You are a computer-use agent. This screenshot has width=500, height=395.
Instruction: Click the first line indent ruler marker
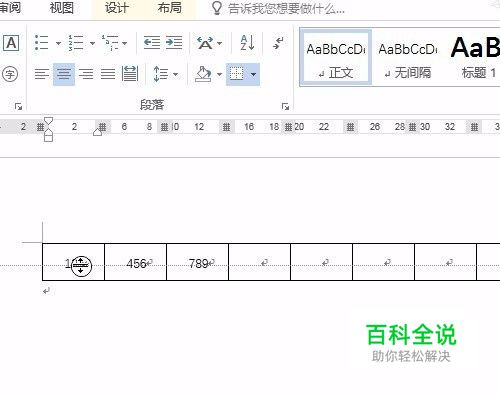tap(49, 121)
